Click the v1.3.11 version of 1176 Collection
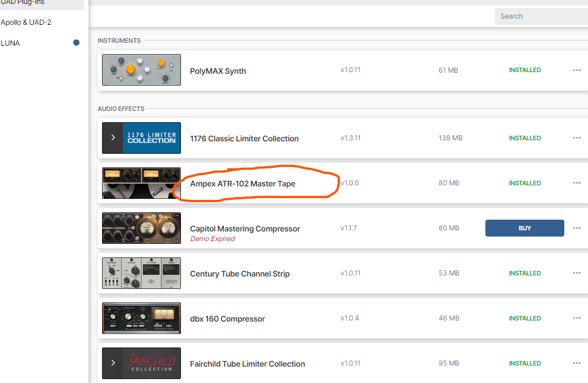The width and height of the screenshot is (588, 383). 350,138
